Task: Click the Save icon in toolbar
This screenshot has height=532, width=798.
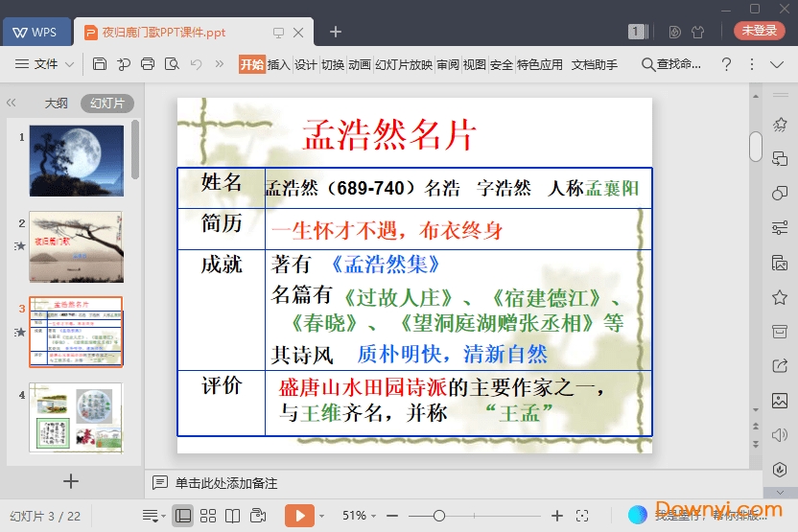Action: click(x=100, y=64)
